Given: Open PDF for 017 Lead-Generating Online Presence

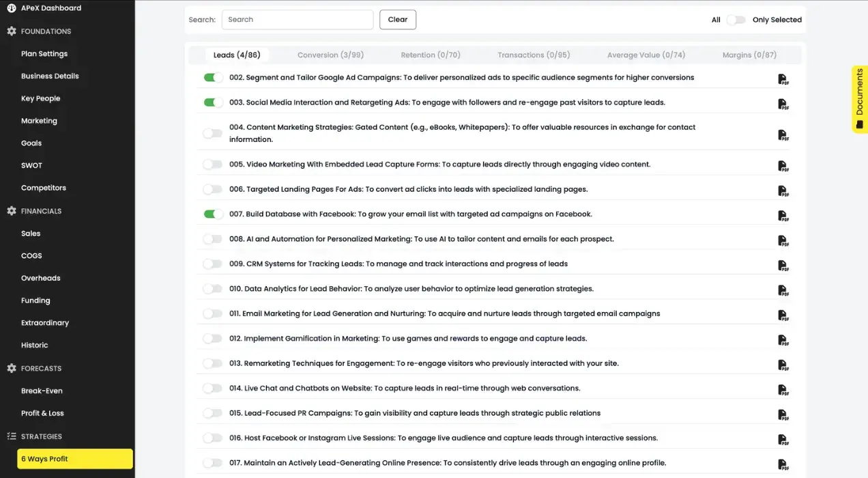Looking at the screenshot, I should click(x=783, y=465).
